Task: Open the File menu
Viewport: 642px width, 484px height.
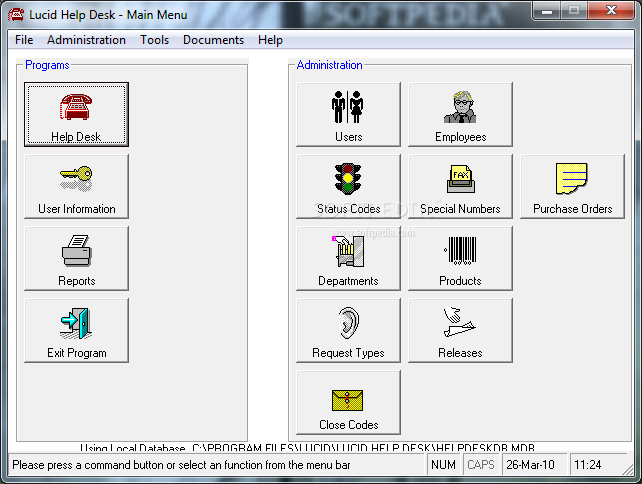Action: coord(24,40)
